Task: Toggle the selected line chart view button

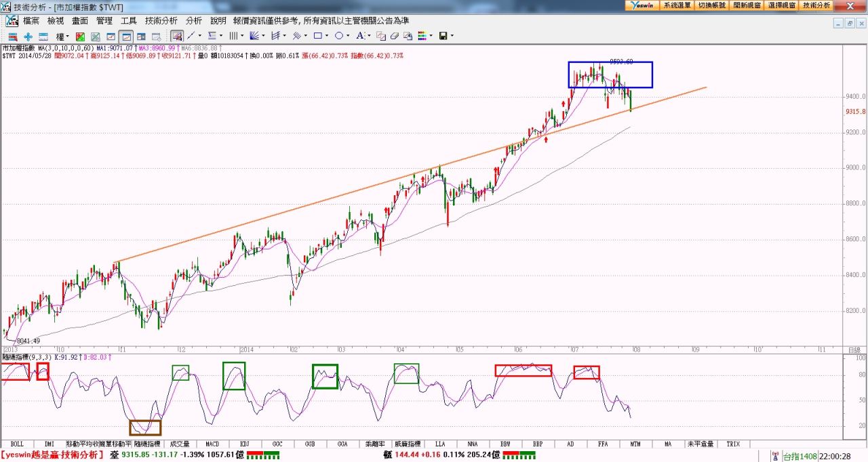Action: (x=125, y=36)
